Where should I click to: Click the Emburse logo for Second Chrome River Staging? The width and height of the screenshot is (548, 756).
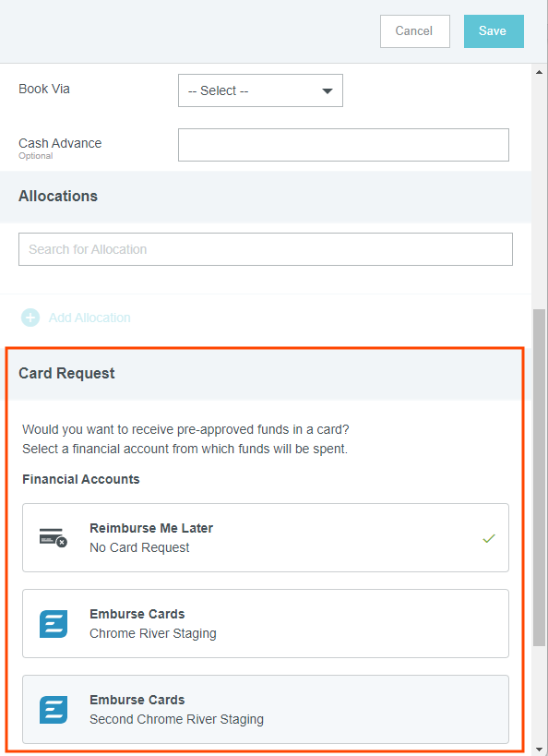coord(53,710)
